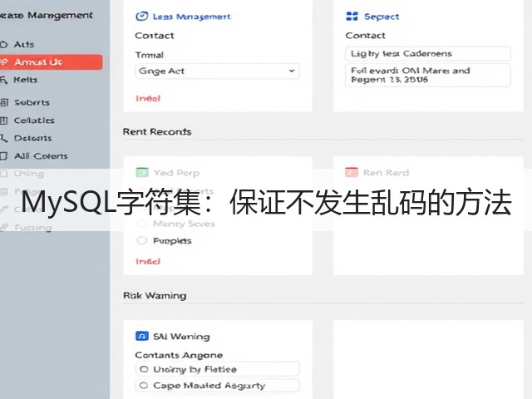This screenshot has width=532, height=399.
Task: Click the Sepect heading link
Action: 382,17
